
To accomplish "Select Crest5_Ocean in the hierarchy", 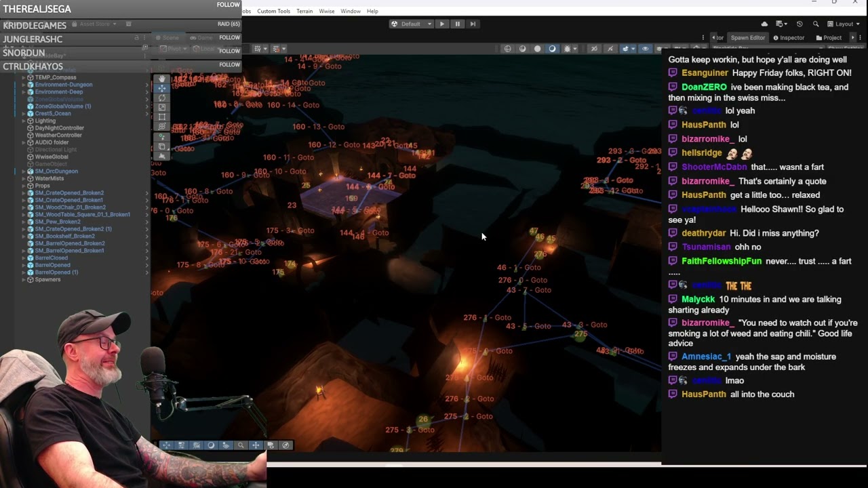I will (x=53, y=114).
